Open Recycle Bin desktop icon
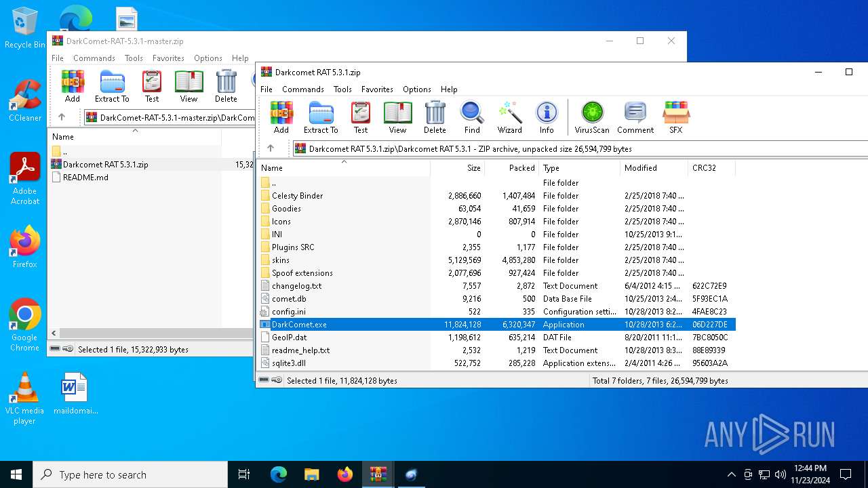868x488 pixels. pyautogui.click(x=25, y=28)
